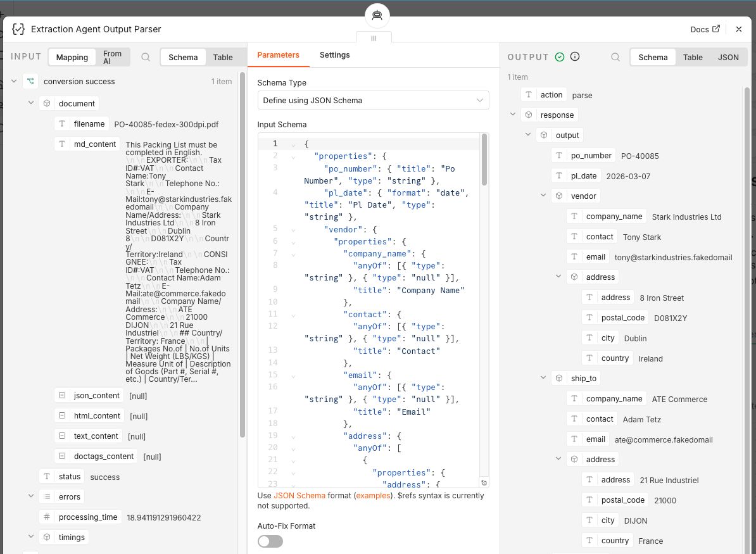Click the info icon next to OUTPUT
Viewport: 756px width, 554px height.
pyautogui.click(x=575, y=56)
